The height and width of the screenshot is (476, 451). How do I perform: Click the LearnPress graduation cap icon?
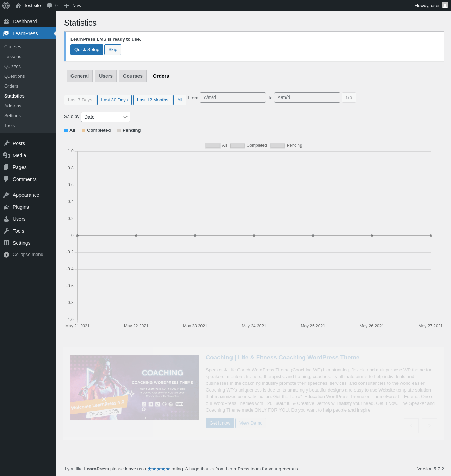point(6,33)
